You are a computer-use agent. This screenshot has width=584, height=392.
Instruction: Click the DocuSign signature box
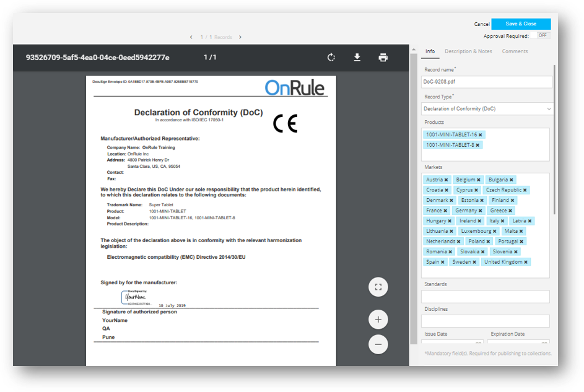coord(136,297)
